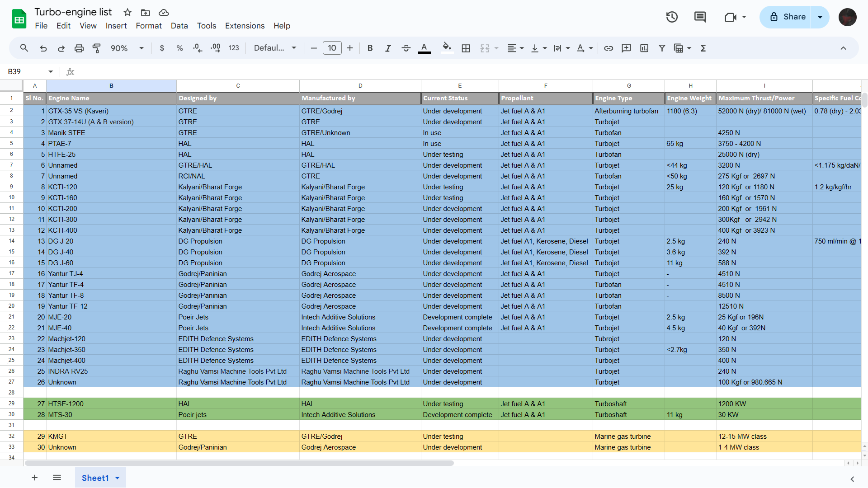Open number format 123 menu
The height and width of the screenshot is (488, 868).
point(234,48)
